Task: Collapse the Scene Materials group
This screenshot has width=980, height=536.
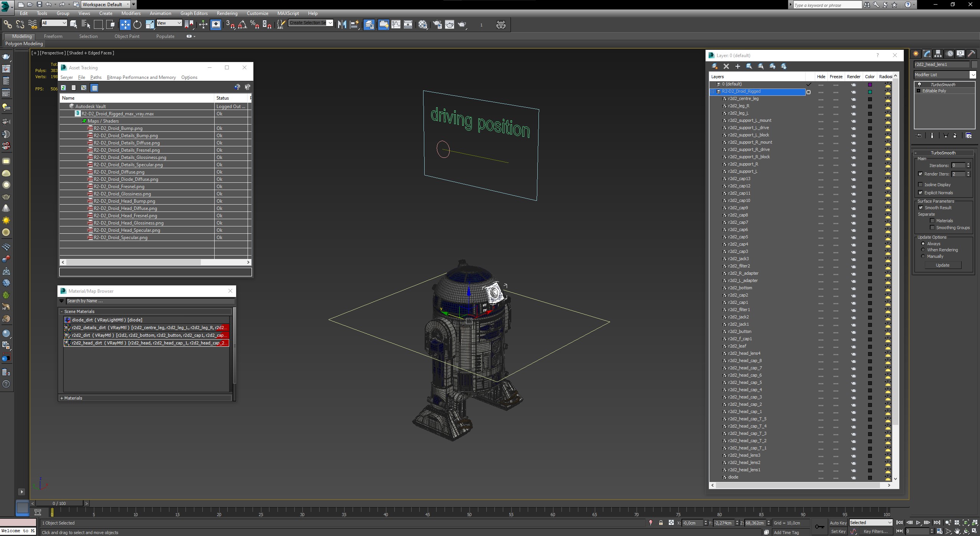Action: tap(62, 311)
